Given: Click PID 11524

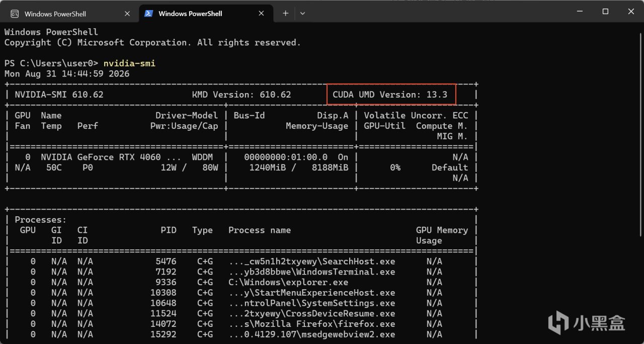Looking at the screenshot, I should click(164, 314).
